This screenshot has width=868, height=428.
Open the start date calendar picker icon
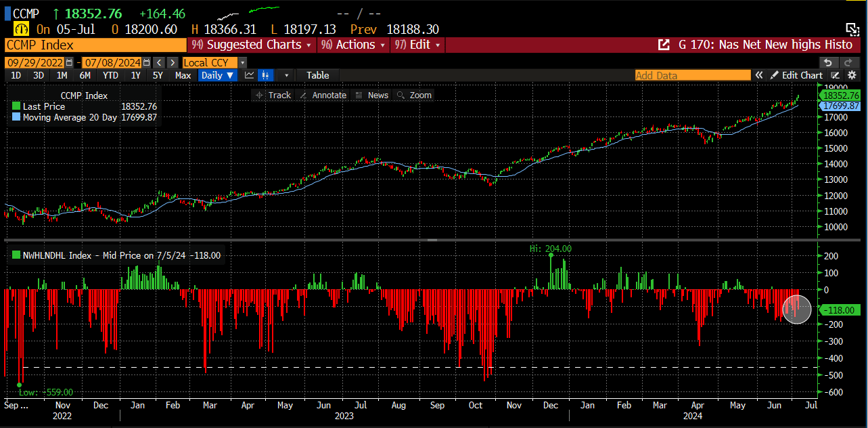(69, 62)
